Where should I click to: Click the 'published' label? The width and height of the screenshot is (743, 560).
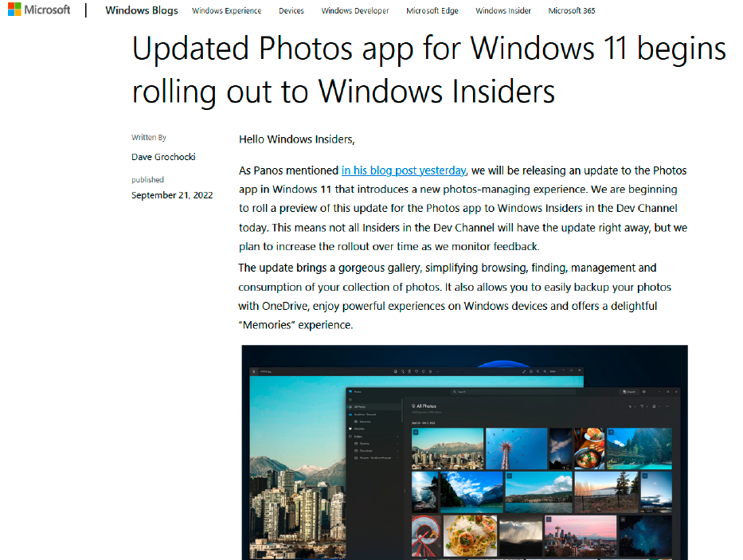148,180
